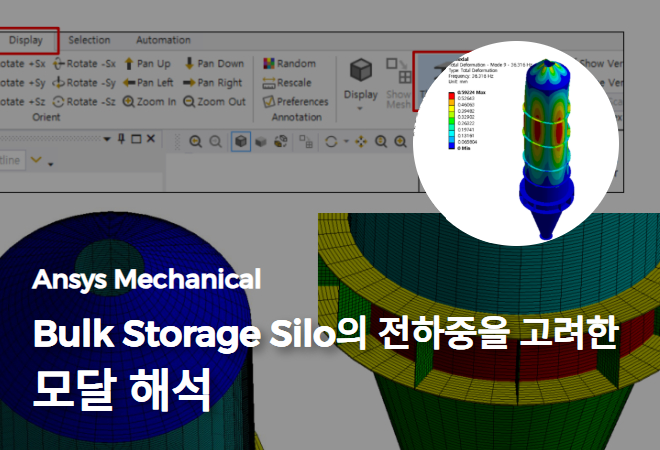
Task: Pan the view up
Action: pyautogui.click(x=147, y=64)
